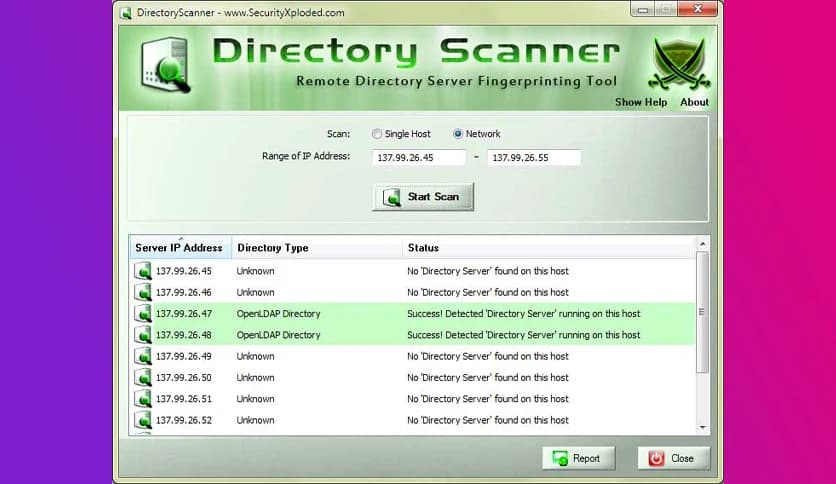This screenshot has width=836, height=484.
Task: Click server icon for row 137.99.26.52
Action: [x=142, y=420]
